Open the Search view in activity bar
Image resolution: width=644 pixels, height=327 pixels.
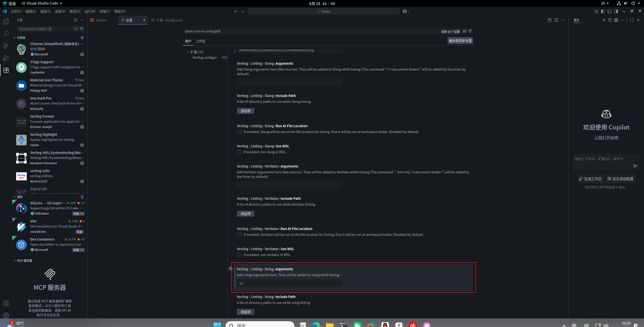(x=6, y=34)
